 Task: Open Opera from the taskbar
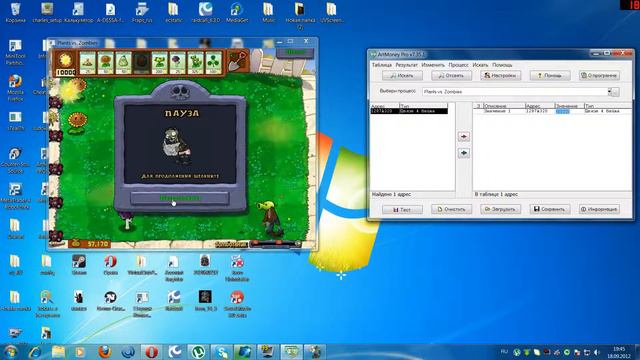click(x=151, y=352)
